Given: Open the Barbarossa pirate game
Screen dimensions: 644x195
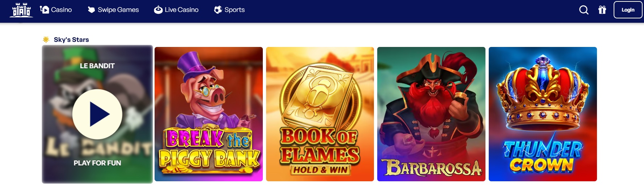Looking at the screenshot, I should (431, 114).
